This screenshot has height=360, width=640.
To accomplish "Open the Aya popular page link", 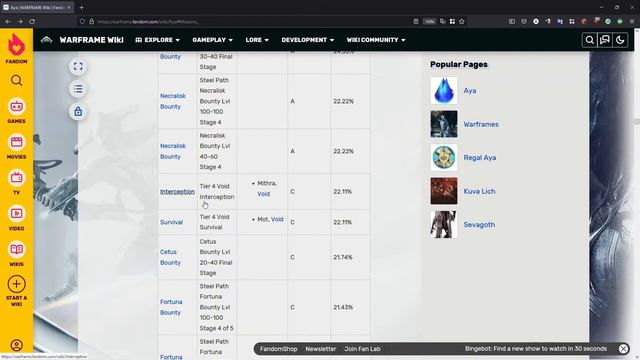I will click(470, 91).
